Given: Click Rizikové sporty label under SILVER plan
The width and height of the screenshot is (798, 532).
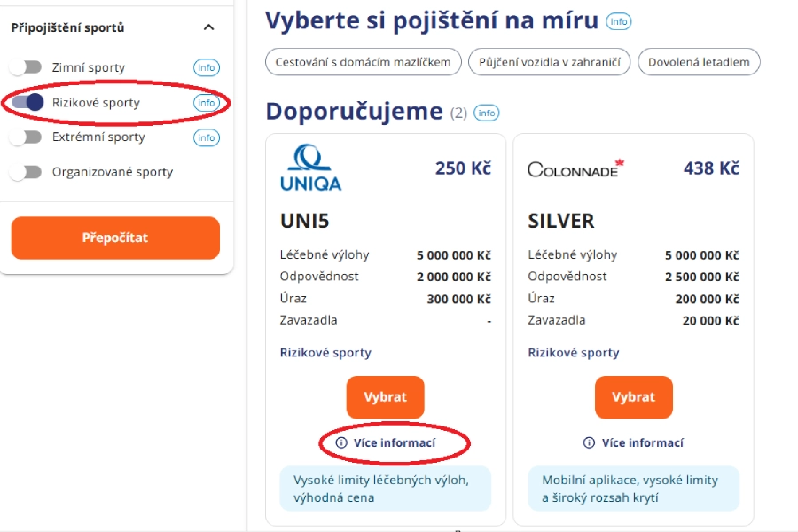Looking at the screenshot, I should point(575,352).
